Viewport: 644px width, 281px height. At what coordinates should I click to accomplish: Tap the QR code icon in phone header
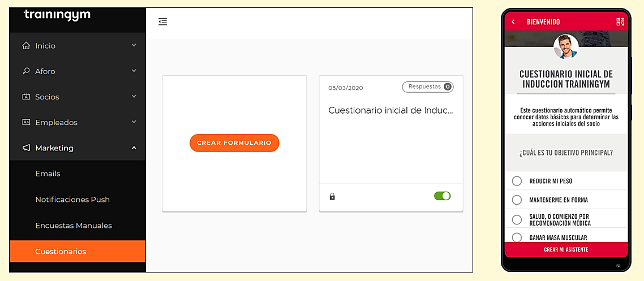tap(620, 21)
